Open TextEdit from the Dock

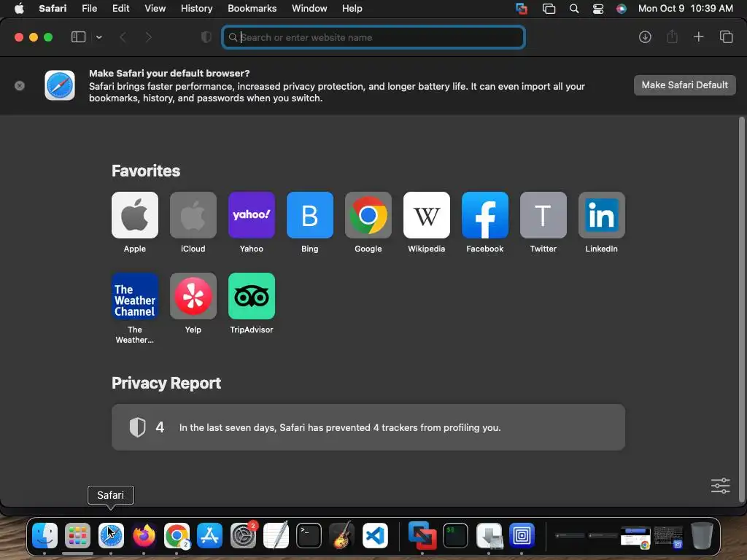click(x=276, y=535)
